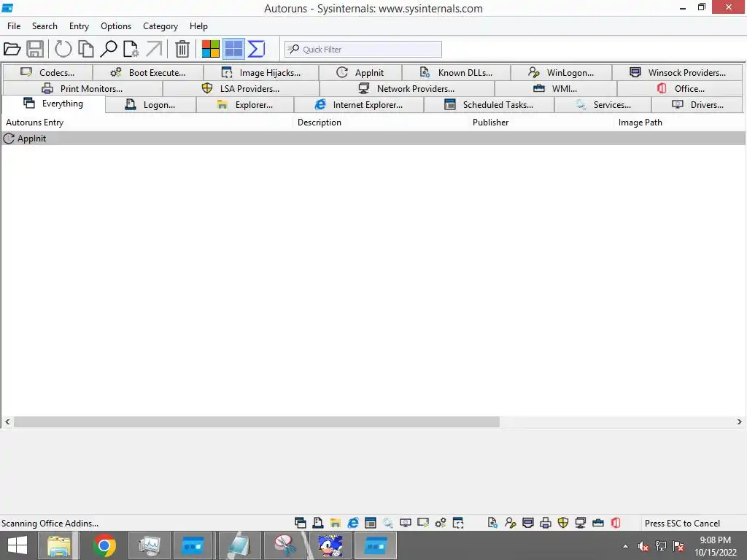Select the Everything tab
This screenshot has width=747, height=560.
pyautogui.click(x=53, y=104)
